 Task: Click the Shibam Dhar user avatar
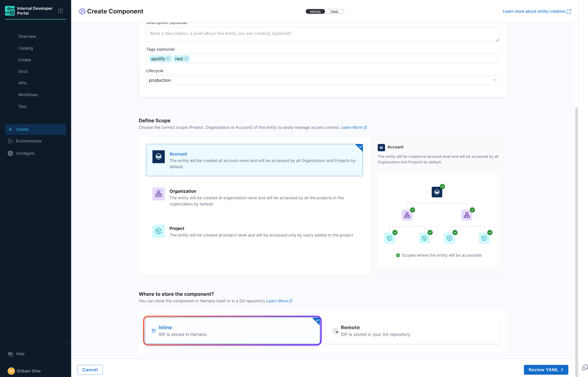[x=11, y=371]
